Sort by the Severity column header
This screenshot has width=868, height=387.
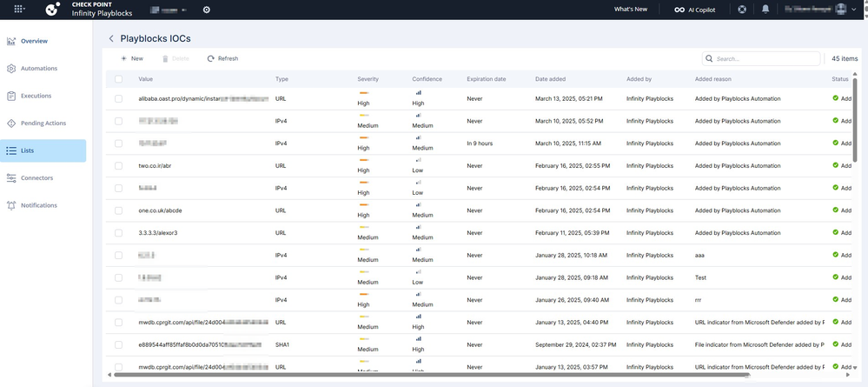pyautogui.click(x=368, y=79)
